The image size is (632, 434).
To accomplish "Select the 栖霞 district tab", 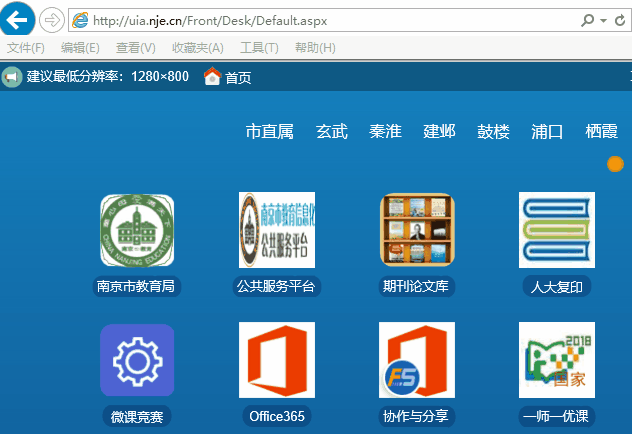I will click(601, 132).
